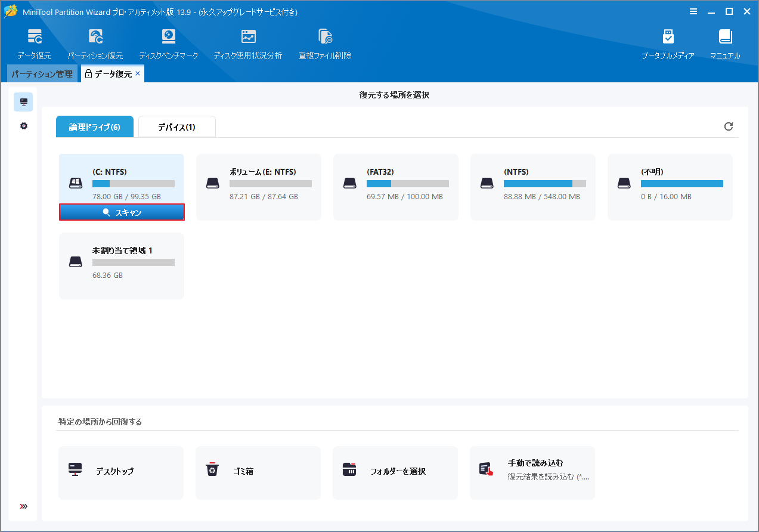This screenshot has height=532, width=759.
Task: Click the (不明) drive icon
Action: (624, 183)
